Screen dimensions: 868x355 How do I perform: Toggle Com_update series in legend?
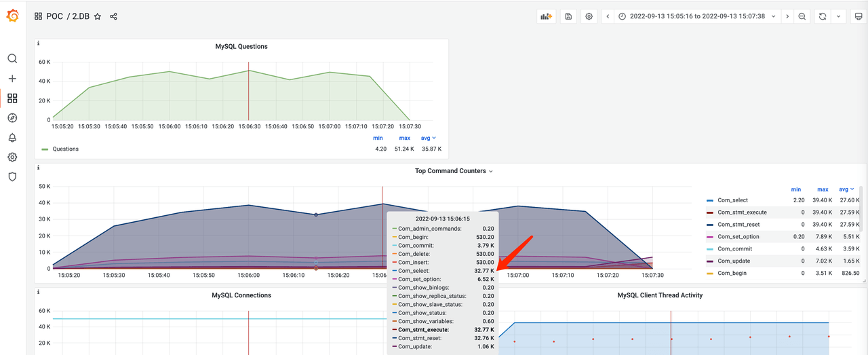734,261
